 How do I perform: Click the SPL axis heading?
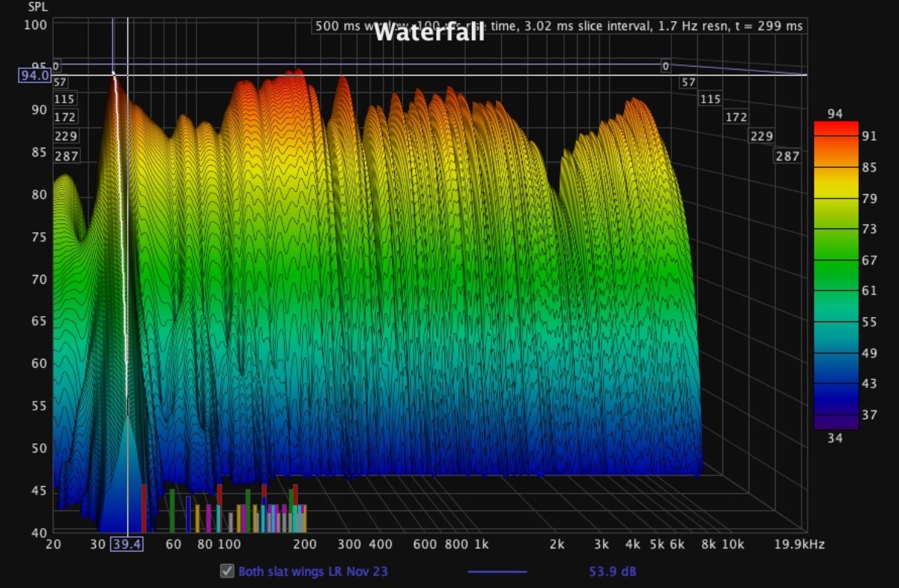[37, 6]
